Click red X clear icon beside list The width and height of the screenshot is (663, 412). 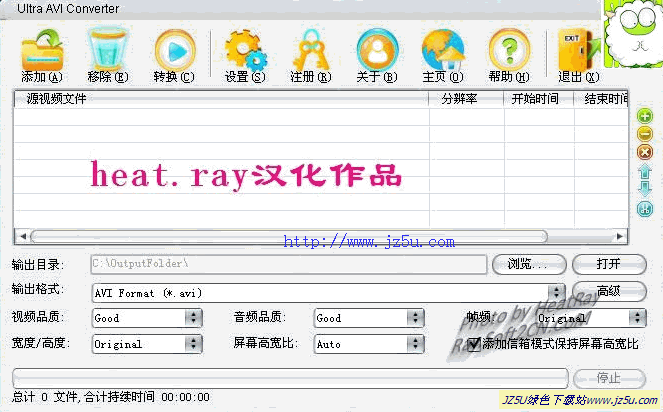coord(645,152)
